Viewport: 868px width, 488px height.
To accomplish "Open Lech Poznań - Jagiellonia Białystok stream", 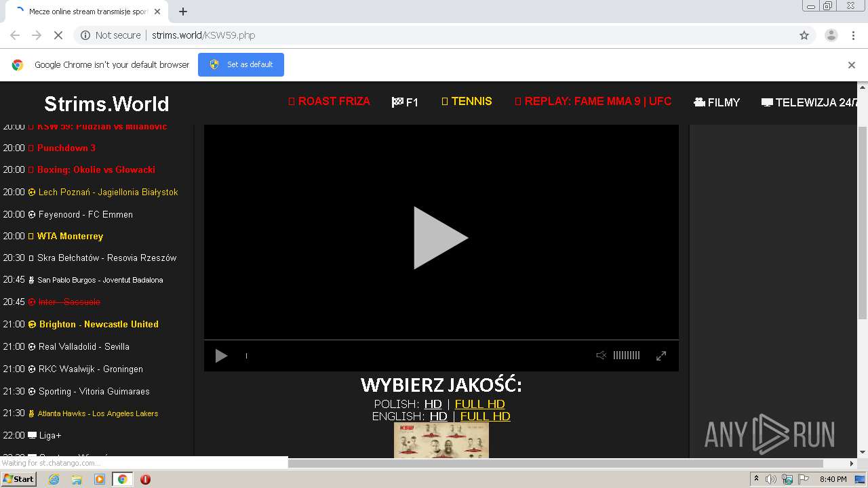I will pyautogui.click(x=108, y=192).
